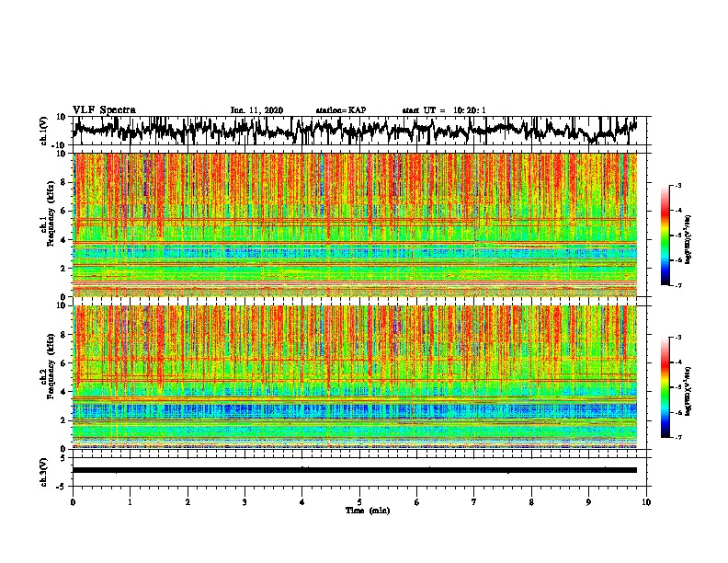The width and height of the screenshot is (728, 563).
Task: Click time axis tick label '5'
Action: click(x=359, y=502)
